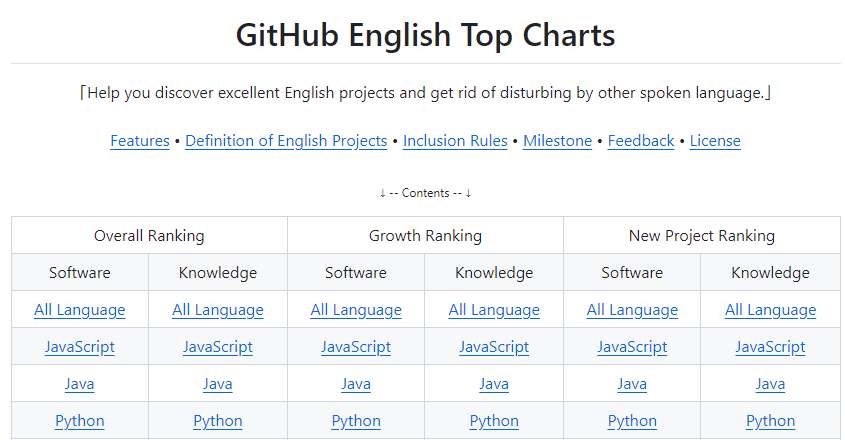The image size is (845, 440).
Task: Click the License link
Action: pos(715,141)
